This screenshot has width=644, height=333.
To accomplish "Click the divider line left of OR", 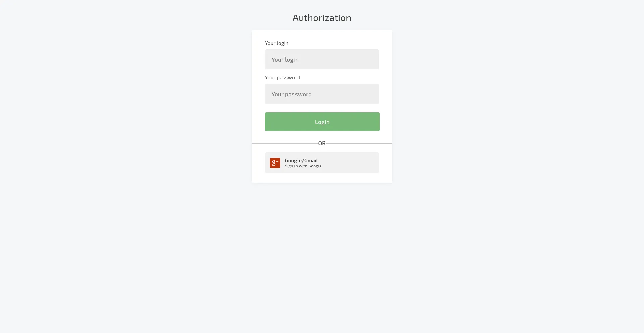I will pos(284,143).
